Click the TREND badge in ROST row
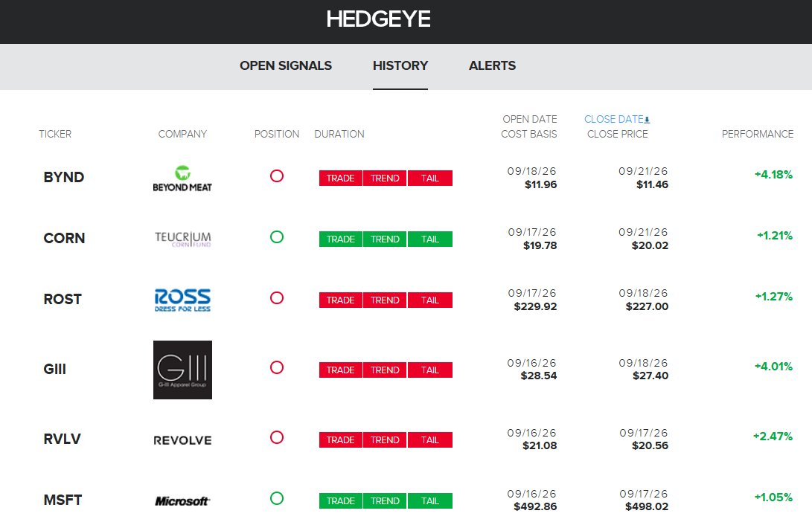This screenshot has width=812, height=528. 385,300
